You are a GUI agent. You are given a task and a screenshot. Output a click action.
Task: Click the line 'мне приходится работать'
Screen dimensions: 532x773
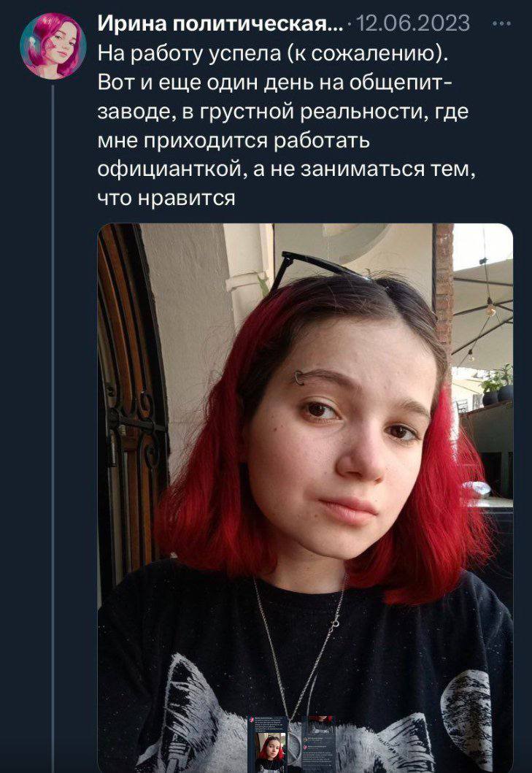tap(234, 140)
